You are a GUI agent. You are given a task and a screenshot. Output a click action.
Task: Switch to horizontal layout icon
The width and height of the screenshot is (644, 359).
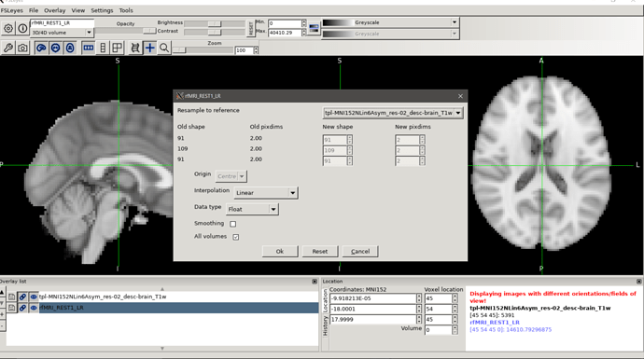tap(89, 48)
